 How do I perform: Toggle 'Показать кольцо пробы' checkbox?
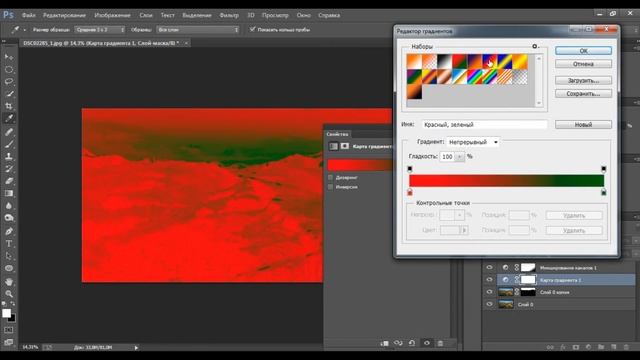click(252, 29)
